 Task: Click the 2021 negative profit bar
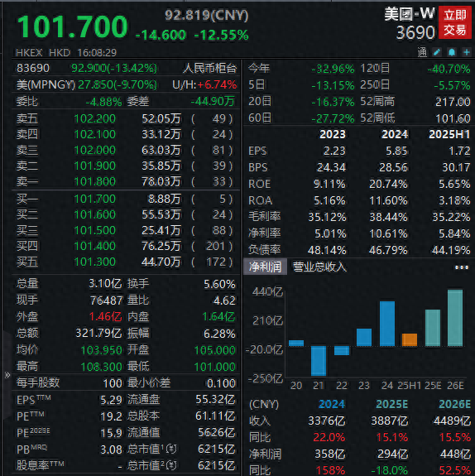coord(319,361)
